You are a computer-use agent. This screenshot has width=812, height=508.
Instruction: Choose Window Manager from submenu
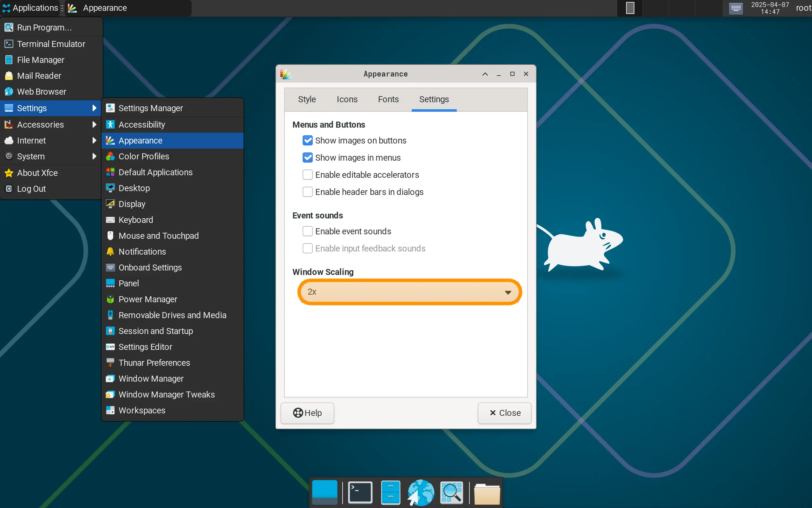pos(173,379)
